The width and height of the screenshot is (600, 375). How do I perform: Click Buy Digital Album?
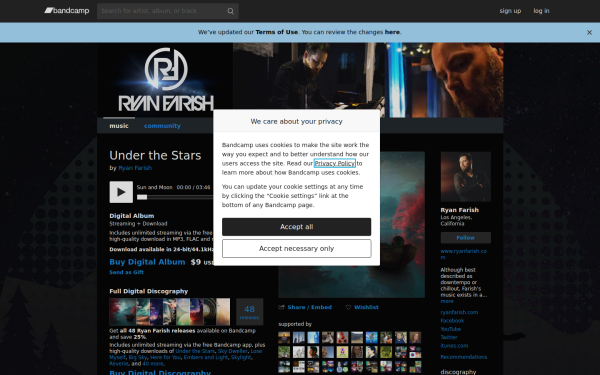(x=147, y=262)
